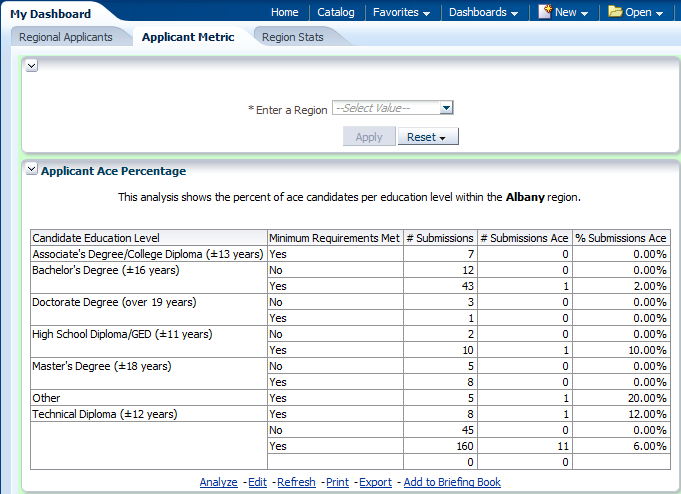Viewport: 681px width, 494px height.
Task: Click the Edit link
Action: click(258, 482)
